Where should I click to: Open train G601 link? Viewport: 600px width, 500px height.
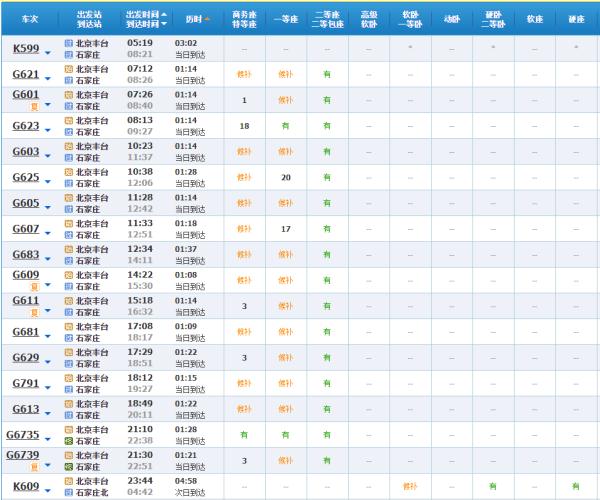(26, 94)
